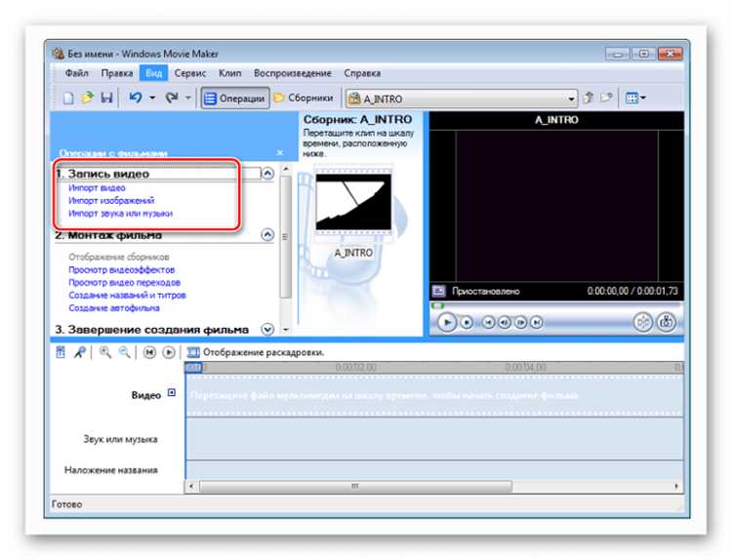Open a project using the folder icon
732x560 pixels.
(87, 98)
